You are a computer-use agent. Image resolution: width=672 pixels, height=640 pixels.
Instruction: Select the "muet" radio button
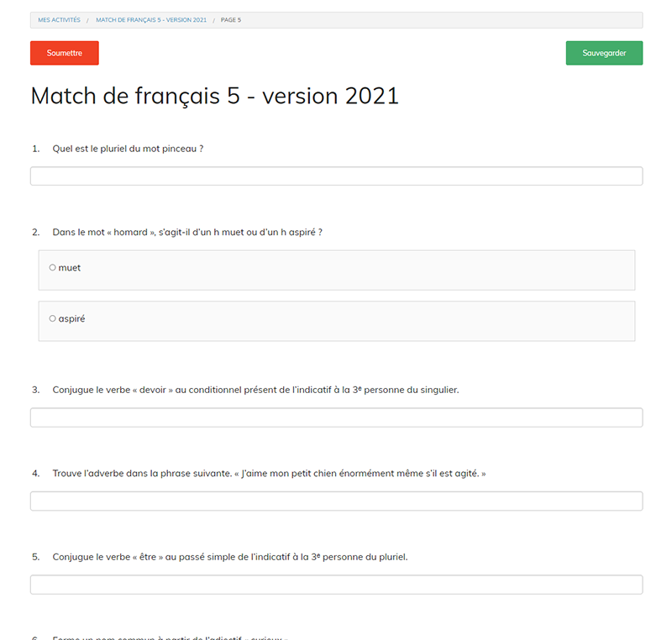pos(52,267)
